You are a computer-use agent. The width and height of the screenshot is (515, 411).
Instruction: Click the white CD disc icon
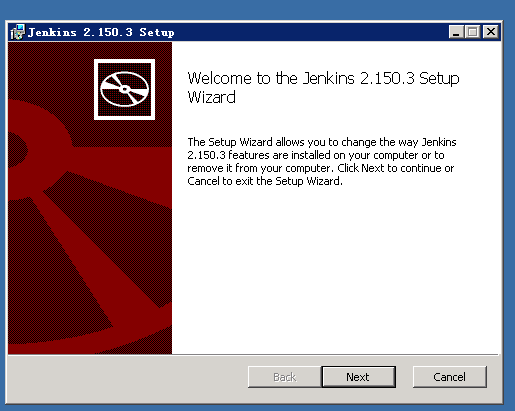(x=124, y=89)
